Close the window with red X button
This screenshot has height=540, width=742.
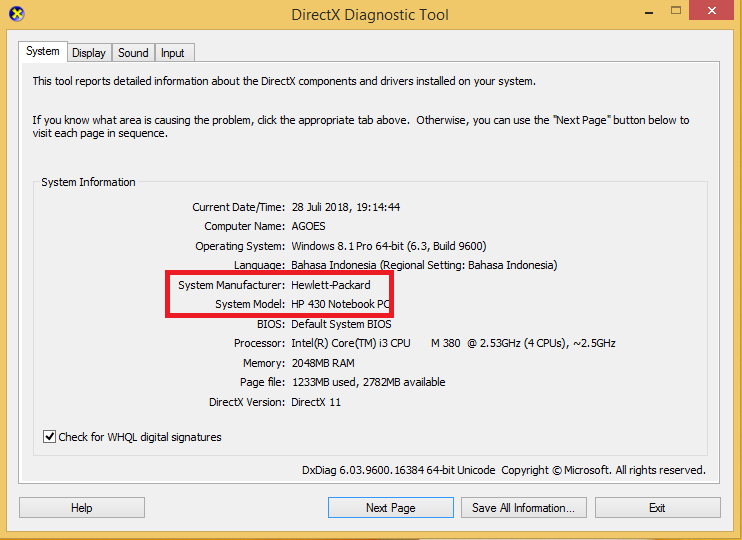pos(712,10)
